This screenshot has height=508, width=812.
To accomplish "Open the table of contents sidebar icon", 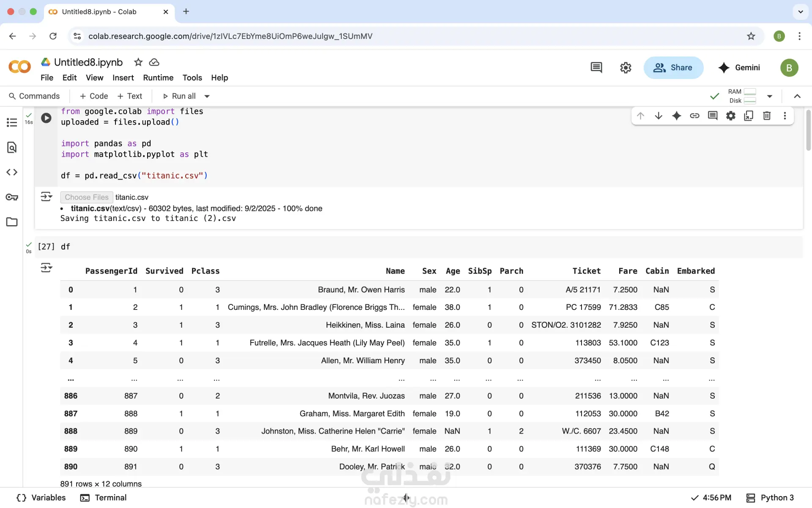I will (12, 123).
